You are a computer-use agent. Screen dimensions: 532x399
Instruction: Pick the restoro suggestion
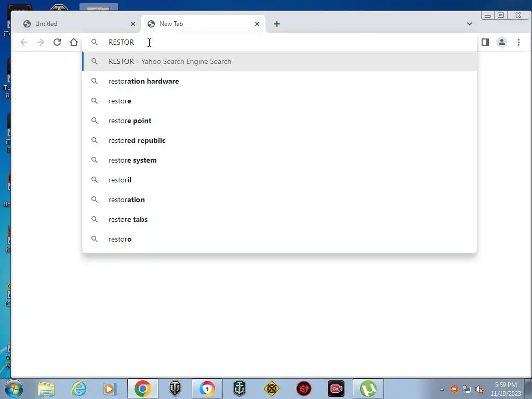click(280, 239)
